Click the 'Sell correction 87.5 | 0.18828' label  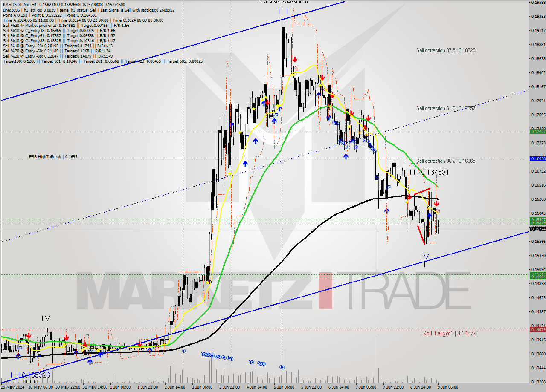(x=446, y=50)
